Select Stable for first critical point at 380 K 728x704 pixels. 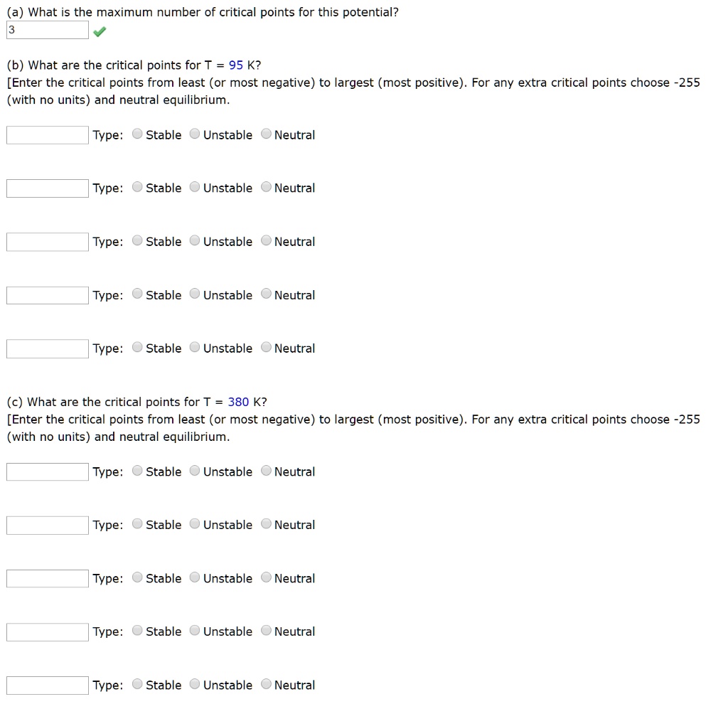pos(138,471)
